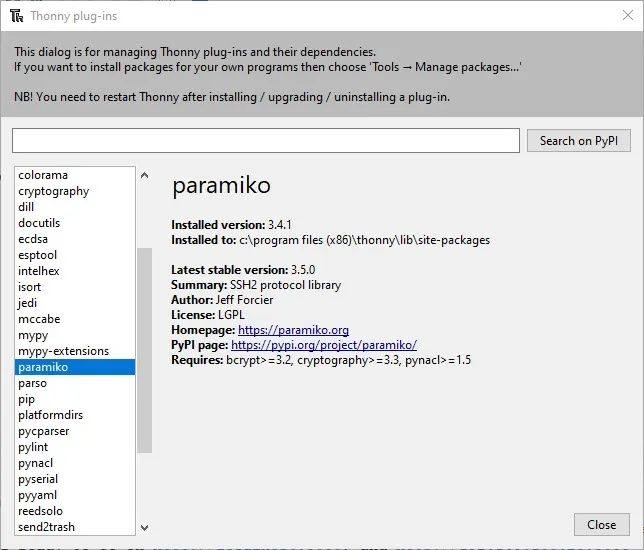The height and width of the screenshot is (550, 644).
Task: Select jedi in the package list
Action: [75, 303]
